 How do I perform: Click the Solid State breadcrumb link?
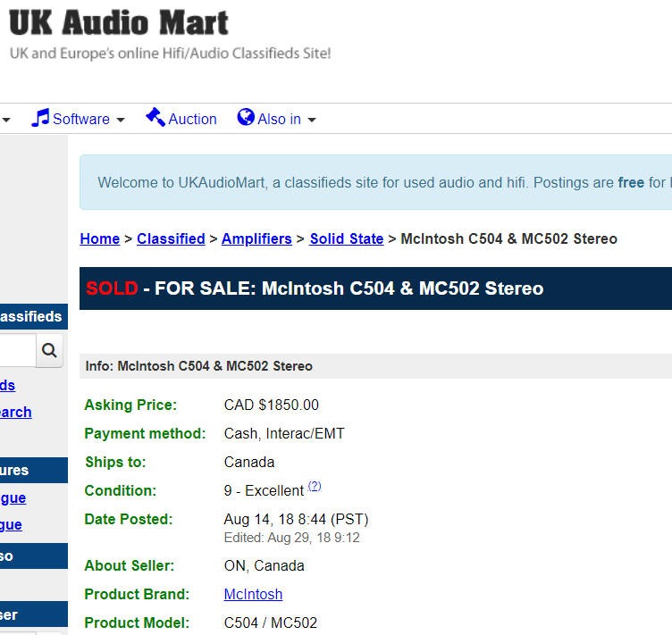pyautogui.click(x=347, y=238)
